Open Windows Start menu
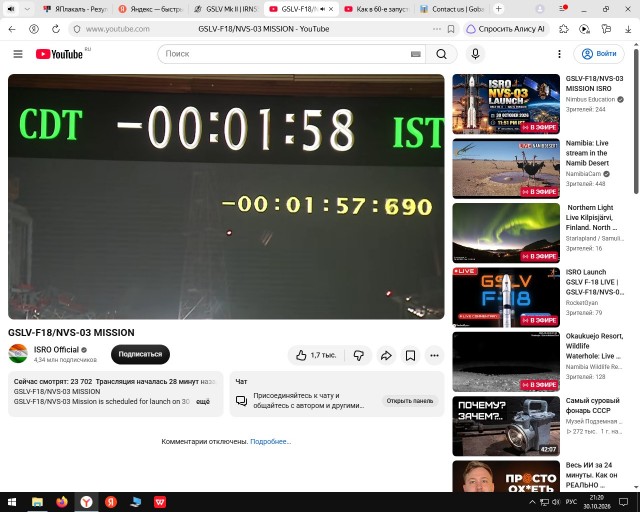 (11, 502)
